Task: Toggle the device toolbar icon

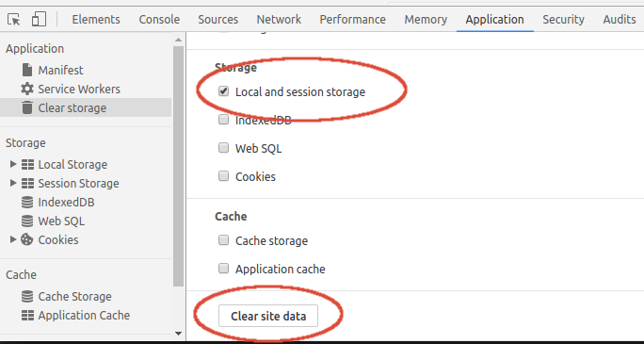Action: [x=39, y=19]
